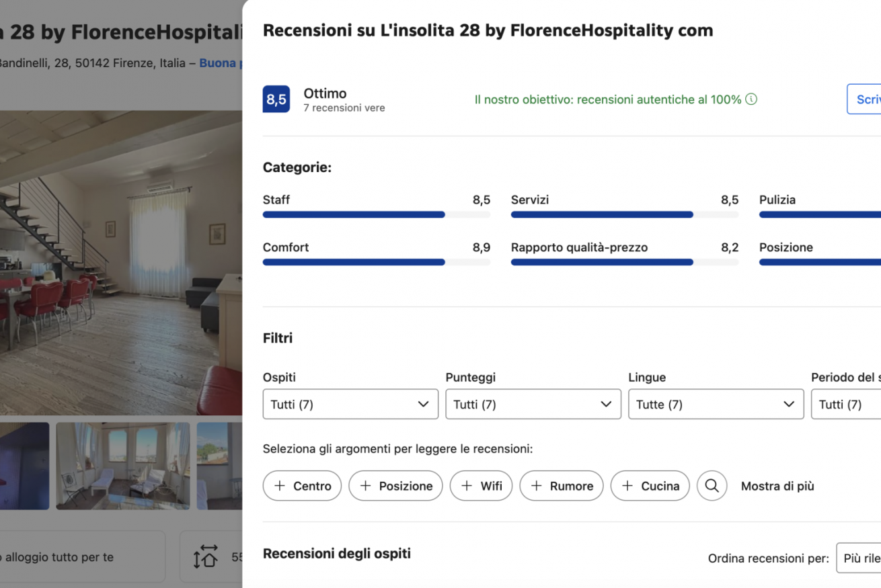Select the Centro topic chip
This screenshot has width=881, height=588.
302,486
